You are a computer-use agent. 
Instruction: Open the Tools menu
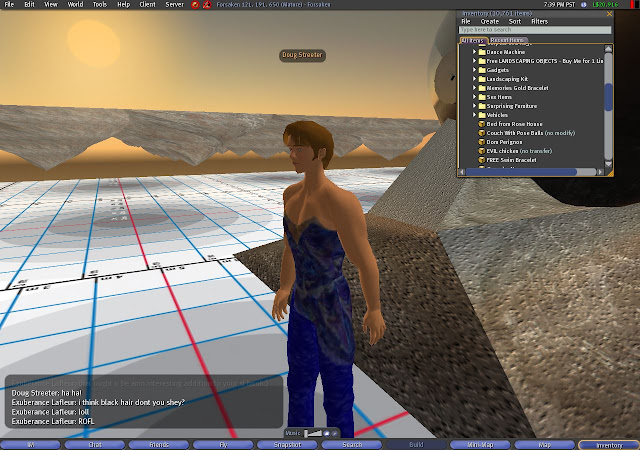(100, 4)
